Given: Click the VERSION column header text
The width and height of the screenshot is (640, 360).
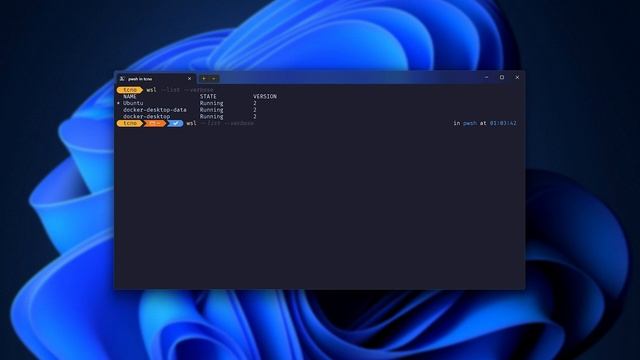Looking at the screenshot, I should tap(265, 97).
